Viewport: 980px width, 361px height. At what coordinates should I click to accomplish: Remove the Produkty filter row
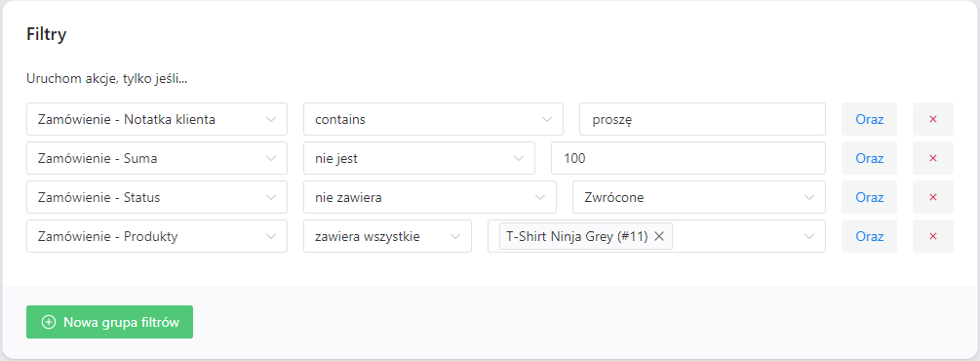click(932, 236)
